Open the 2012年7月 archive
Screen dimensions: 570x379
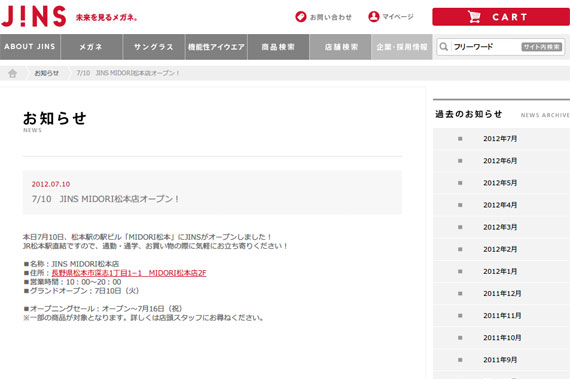click(501, 139)
